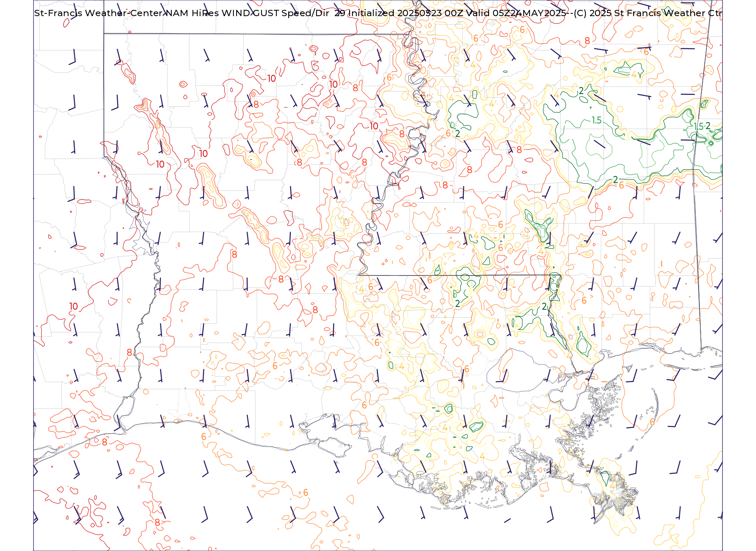
Task: Click the "St-Francis Weather Center" title text
Action: tap(98, 13)
